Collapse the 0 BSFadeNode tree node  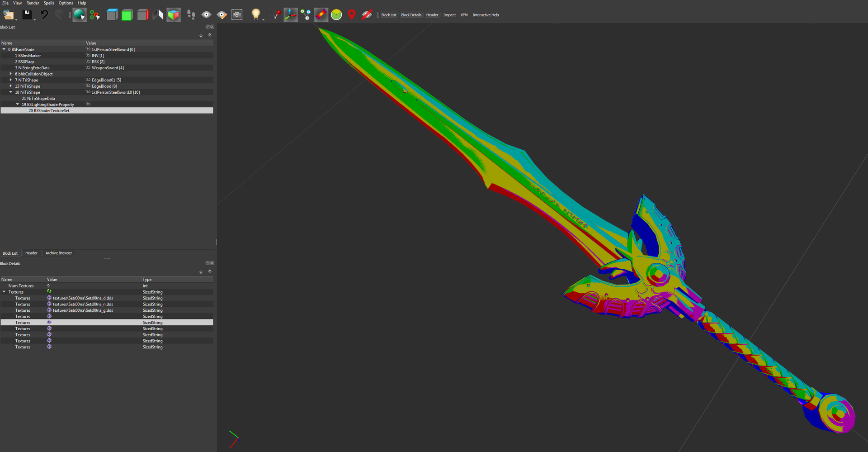4,49
